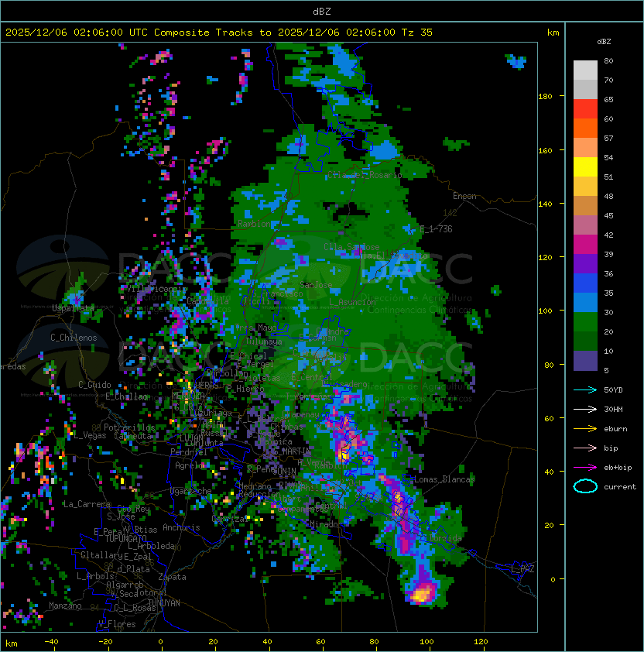Click the E_Challao map label
The height and width of the screenshot is (652, 644).
pos(126,396)
